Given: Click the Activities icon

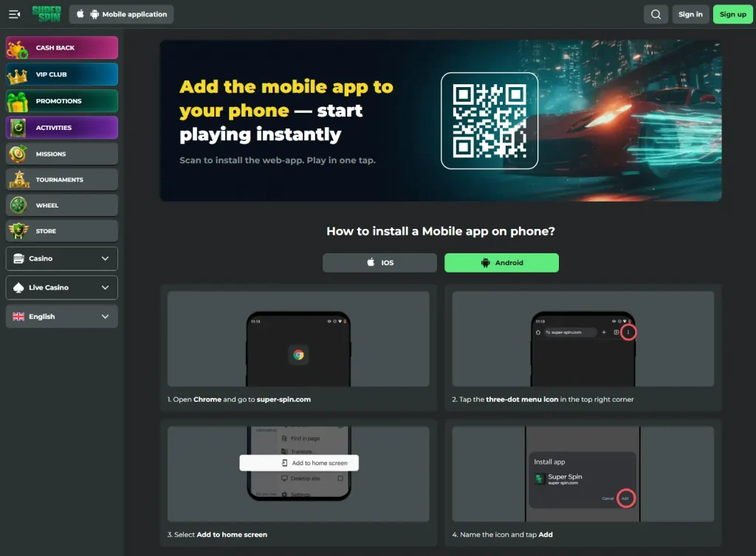Looking at the screenshot, I should click(18, 128).
